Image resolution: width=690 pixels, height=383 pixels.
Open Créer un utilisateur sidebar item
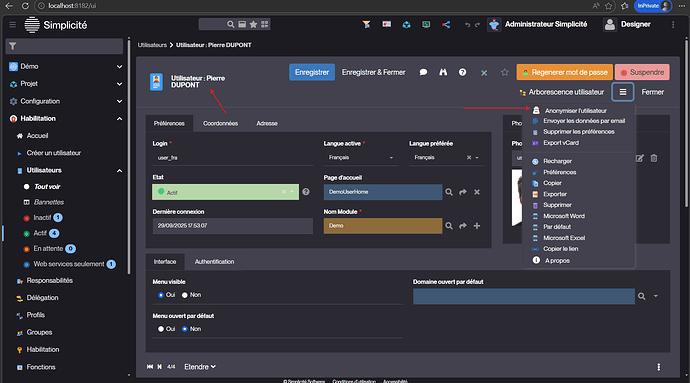[x=54, y=153]
